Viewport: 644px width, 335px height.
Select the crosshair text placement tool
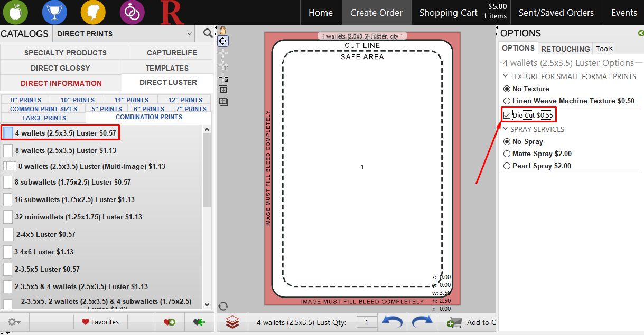pos(222,53)
